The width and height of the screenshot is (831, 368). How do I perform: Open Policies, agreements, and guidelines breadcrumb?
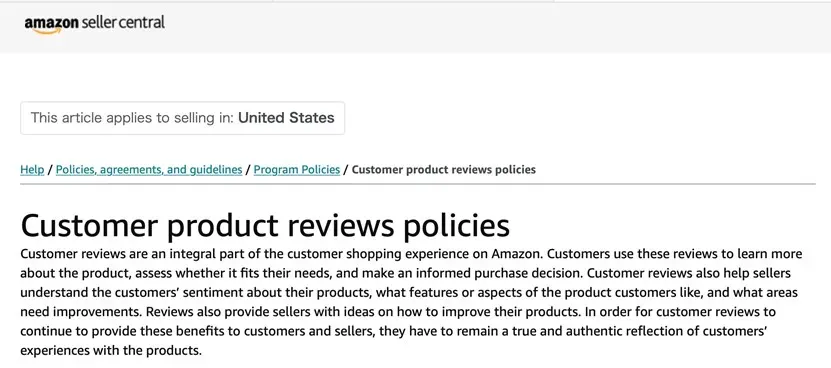click(x=149, y=170)
